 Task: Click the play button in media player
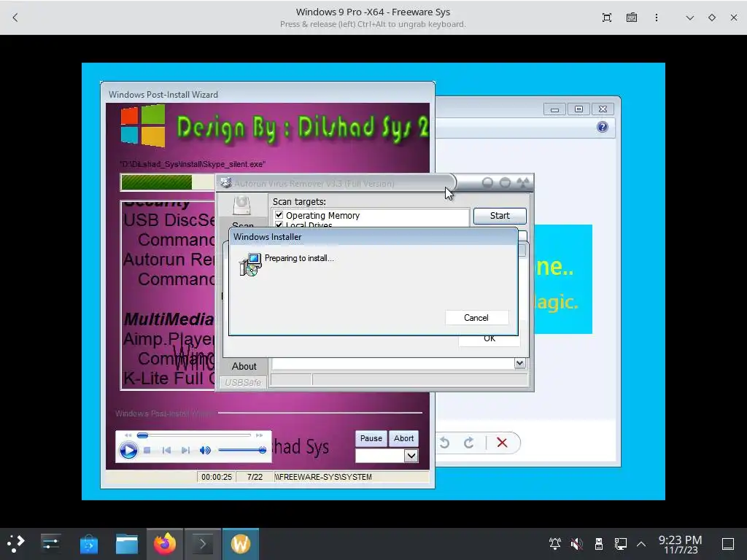[128, 450]
